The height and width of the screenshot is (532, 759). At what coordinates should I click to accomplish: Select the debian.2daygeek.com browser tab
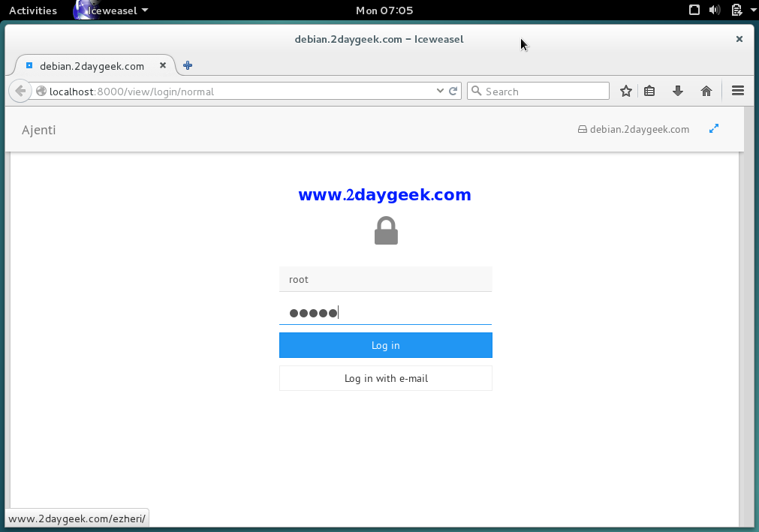pos(92,66)
